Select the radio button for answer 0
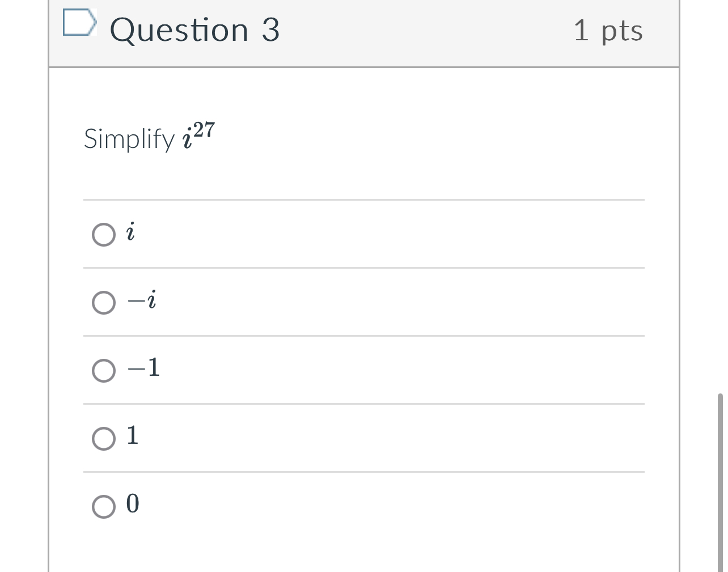Viewport: 728px width, 572px height. pos(104,506)
